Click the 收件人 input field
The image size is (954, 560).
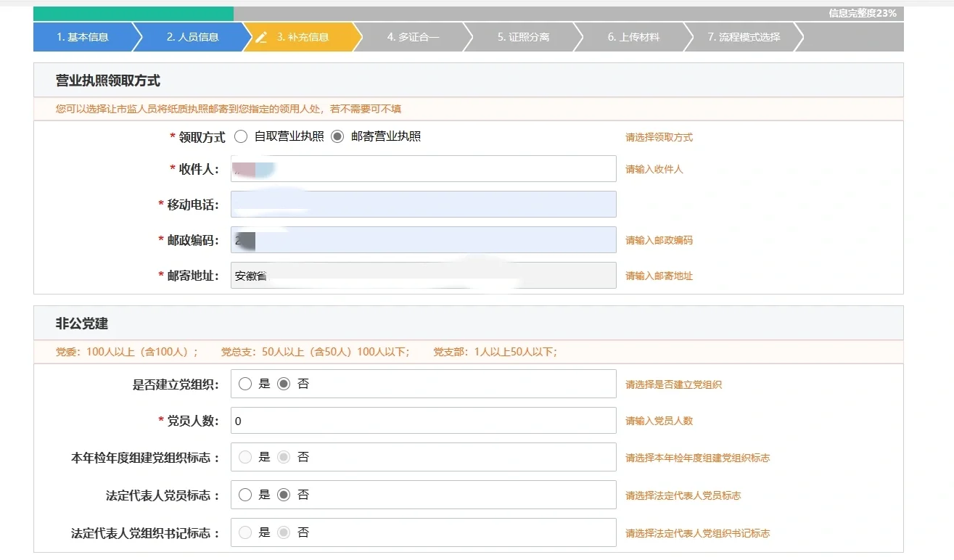pos(423,169)
